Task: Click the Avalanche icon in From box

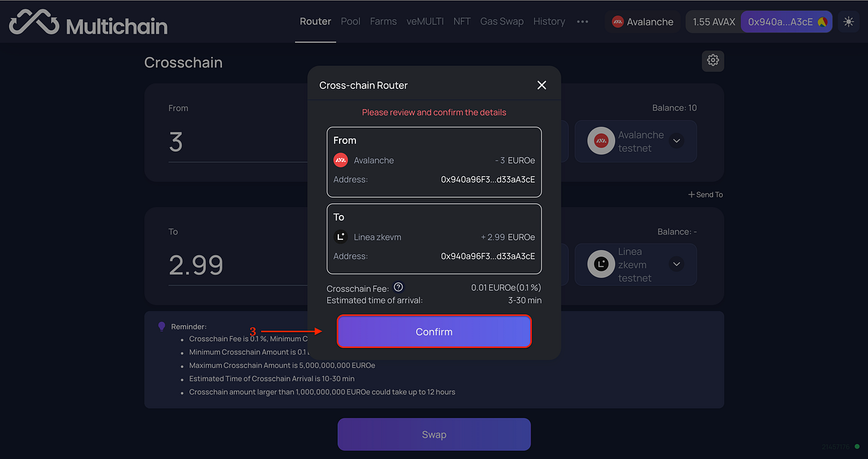Action: click(340, 161)
